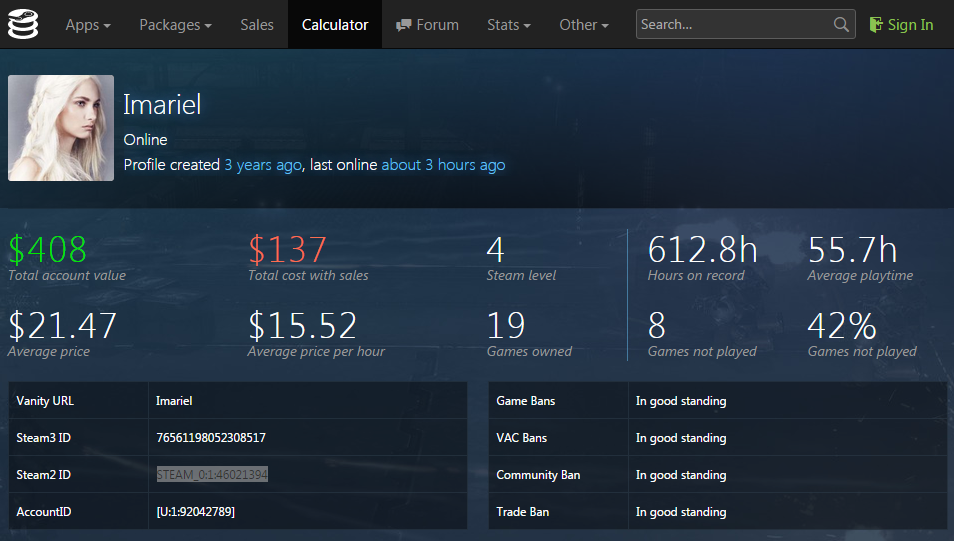Click Community Ban 'In good standing' status
Image resolution: width=954 pixels, height=541 pixels.
click(x=681, y=475)
